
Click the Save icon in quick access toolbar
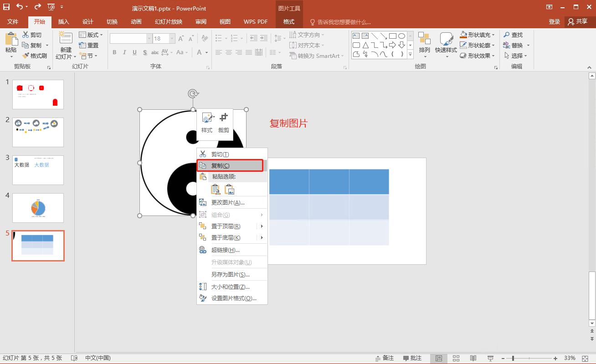click(6, 7)
